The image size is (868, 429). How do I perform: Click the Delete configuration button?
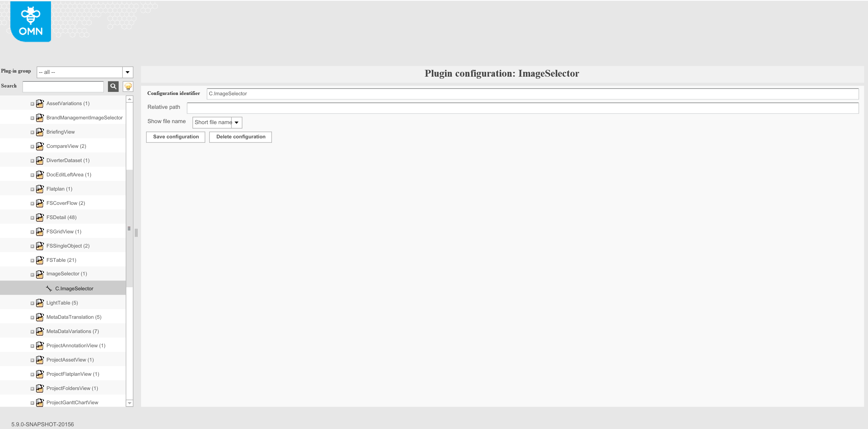pos(240,137)
